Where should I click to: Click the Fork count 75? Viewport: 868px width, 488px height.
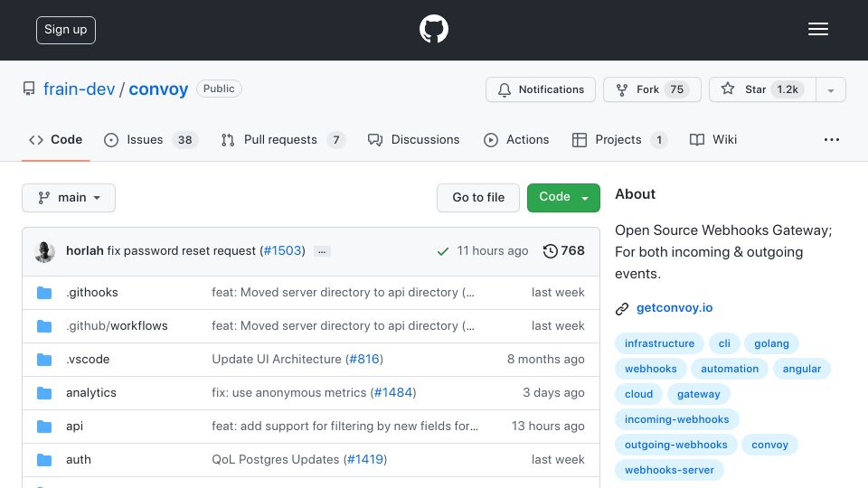[x=676, y=89]
